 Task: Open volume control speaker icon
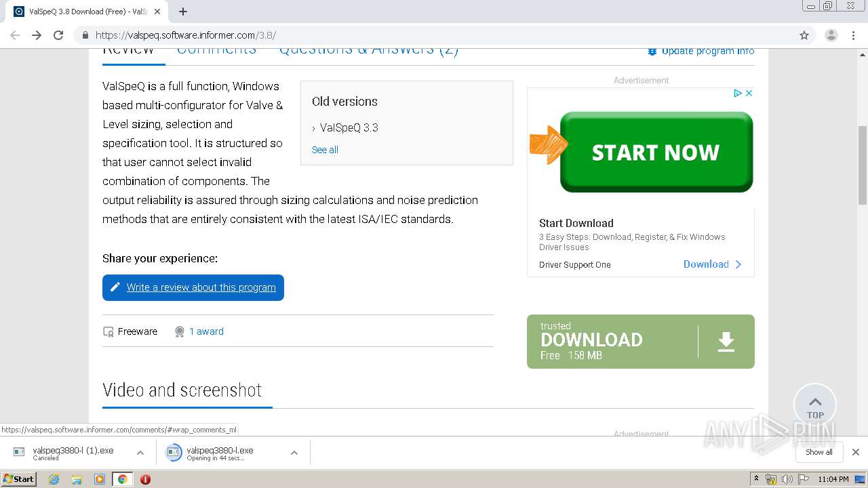(x=787, y=479)
